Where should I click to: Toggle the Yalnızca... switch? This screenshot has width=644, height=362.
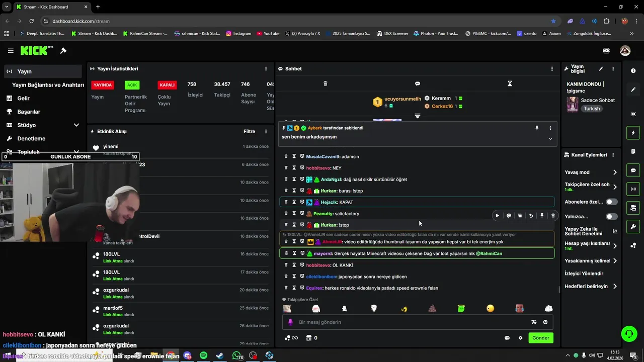coord(612,217)
